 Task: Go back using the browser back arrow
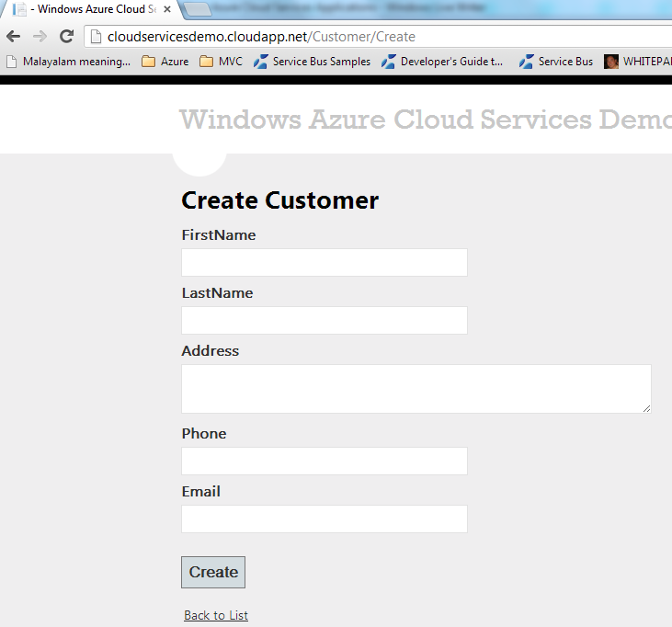point(13,37)
